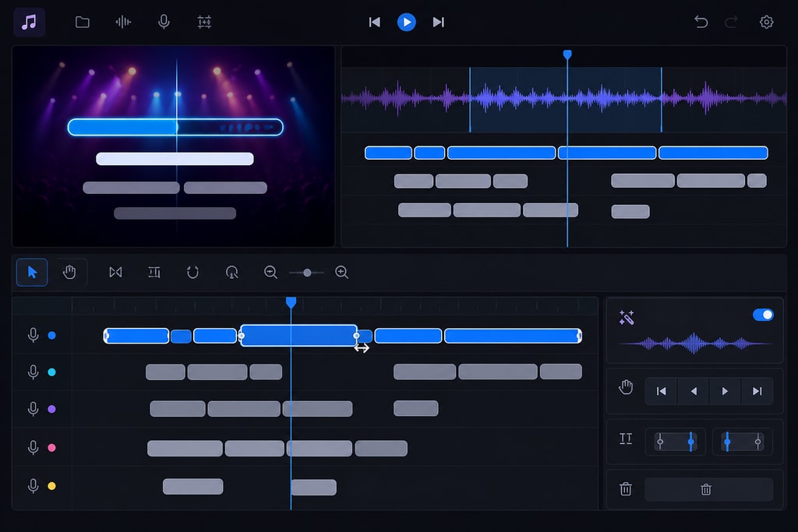Click the glowing blue lyric bar in preview

pyautogui.click(x=175, y=127)
